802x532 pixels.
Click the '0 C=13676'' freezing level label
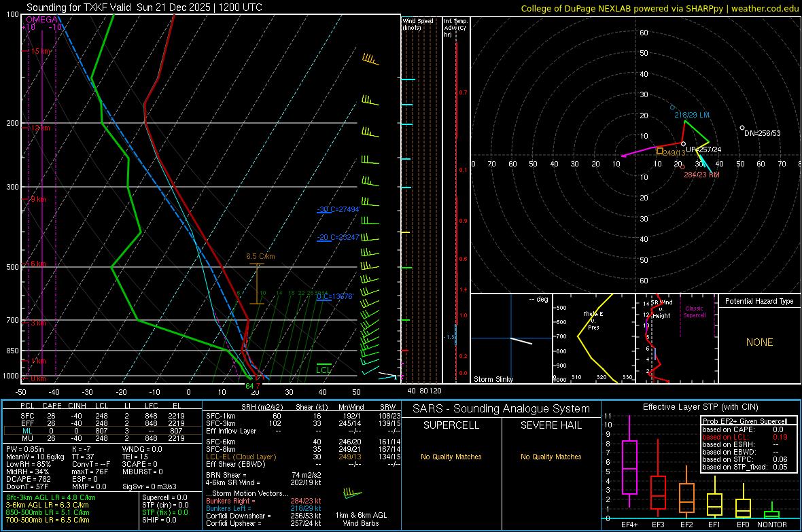[335, 297]
